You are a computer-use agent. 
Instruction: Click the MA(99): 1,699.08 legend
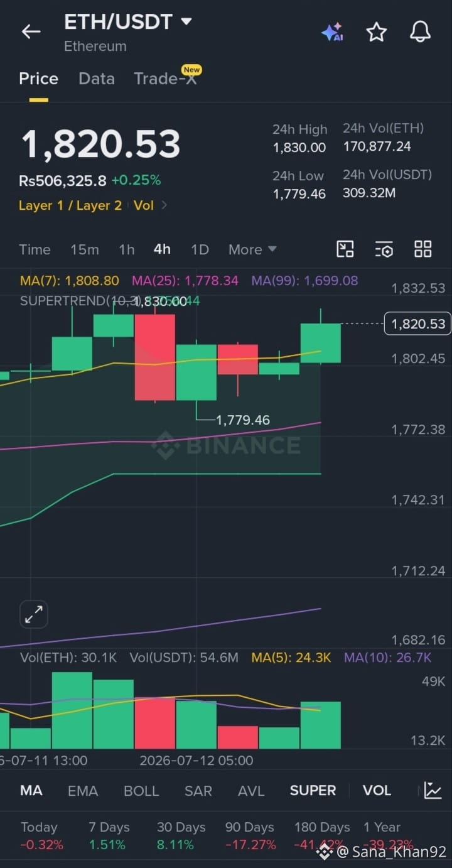tap(304, 280)
